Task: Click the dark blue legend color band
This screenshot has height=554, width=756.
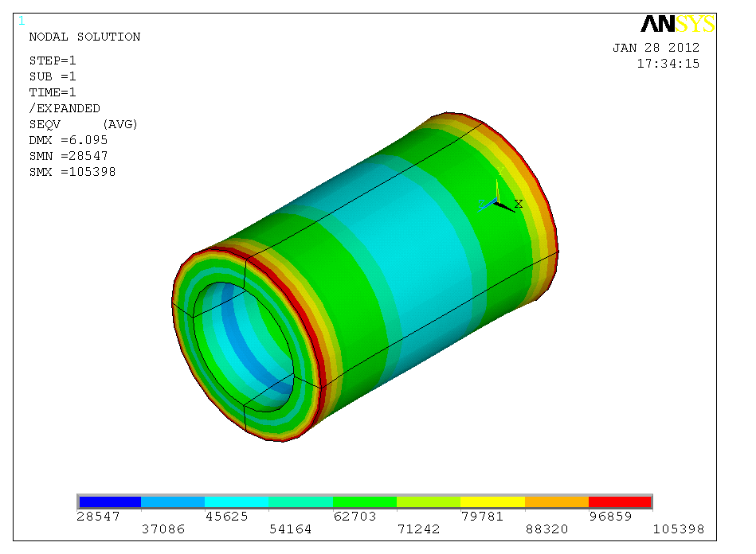Action: [111, 502]
